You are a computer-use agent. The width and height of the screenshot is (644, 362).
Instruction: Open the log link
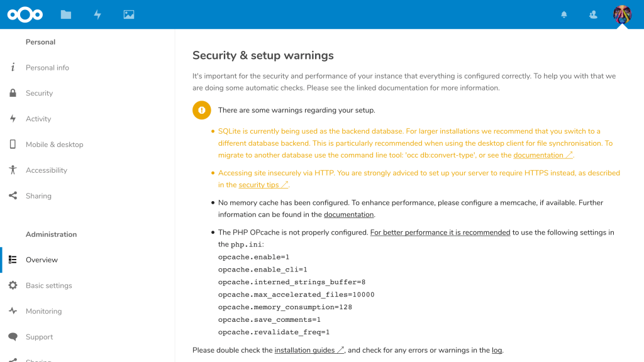[497, 350]
